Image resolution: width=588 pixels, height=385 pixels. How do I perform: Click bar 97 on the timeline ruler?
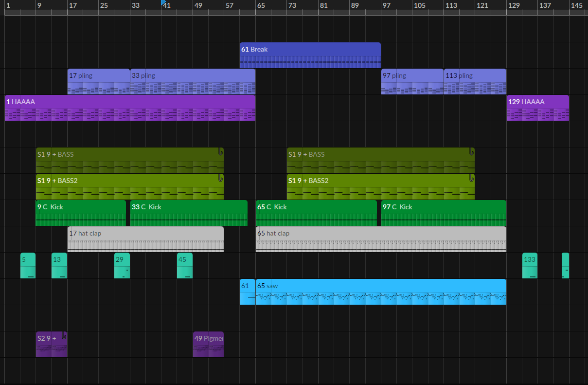tap(386, 5)
